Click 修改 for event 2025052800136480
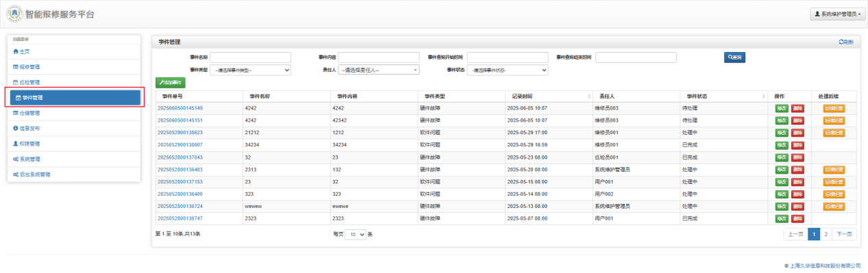Image resolution: width=868 pixels, height=273 pixels. pos(782,194)
